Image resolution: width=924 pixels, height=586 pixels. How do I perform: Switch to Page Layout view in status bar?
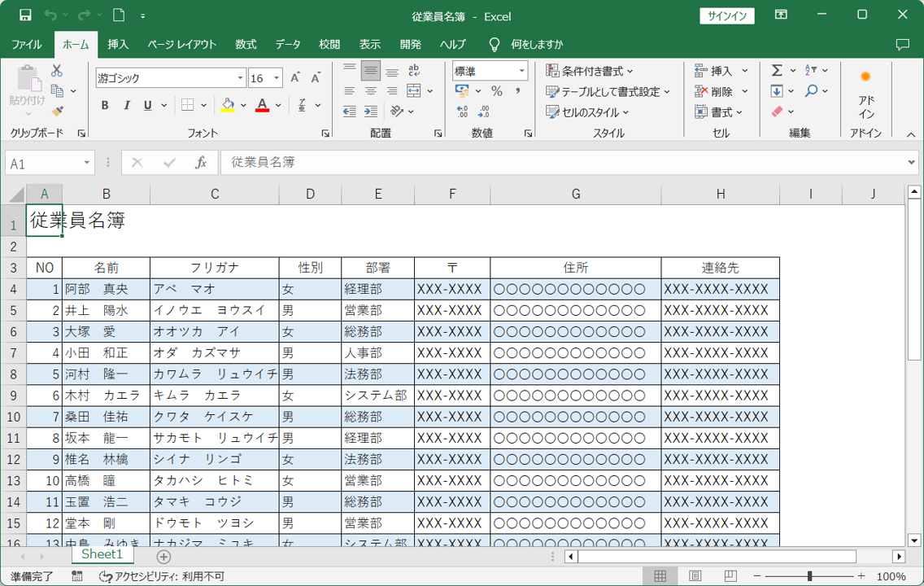point(695,576)
